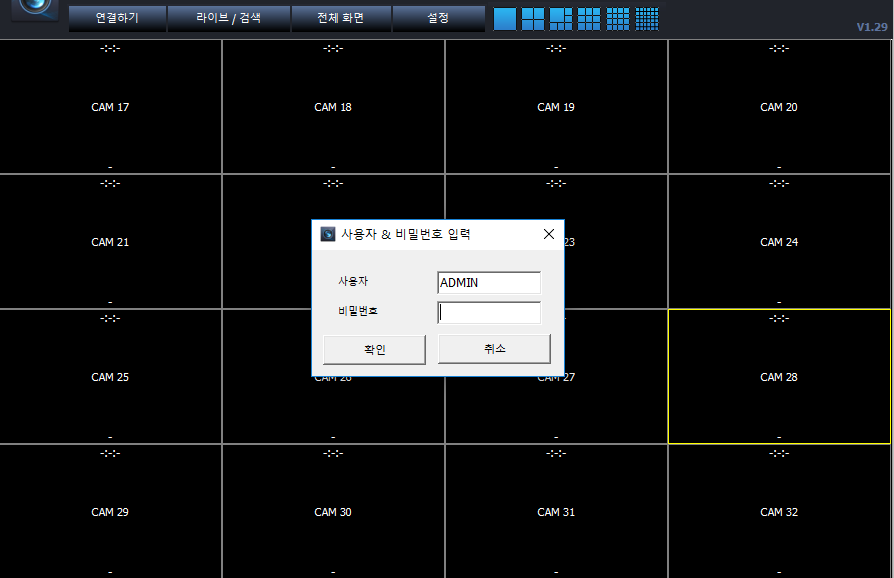
Task: Select the 3x3 nine-camera grid layout
Action: tap(589, 18)
